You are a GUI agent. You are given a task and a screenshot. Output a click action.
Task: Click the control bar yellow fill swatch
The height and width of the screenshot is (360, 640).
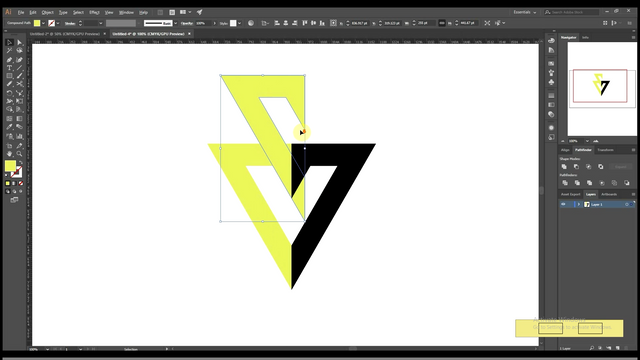(x=37, y=23)
